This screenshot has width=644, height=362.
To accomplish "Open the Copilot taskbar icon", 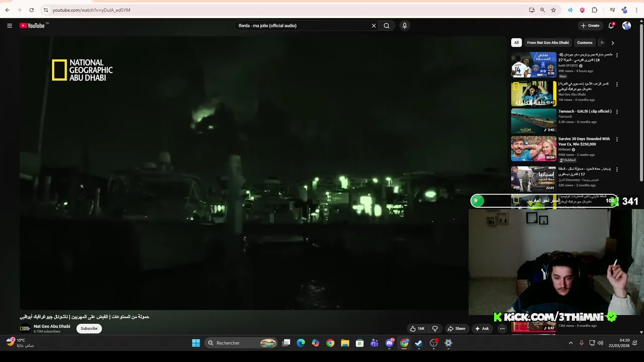I will (315, 343).
